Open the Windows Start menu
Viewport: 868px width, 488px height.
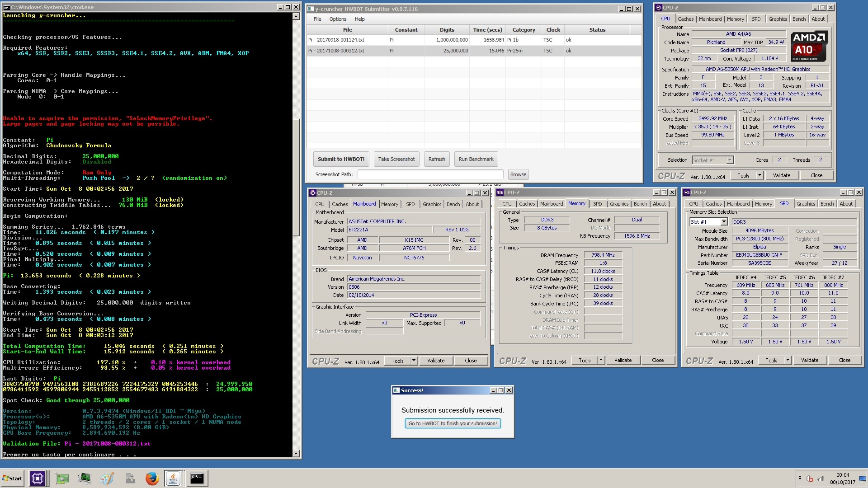13,479
